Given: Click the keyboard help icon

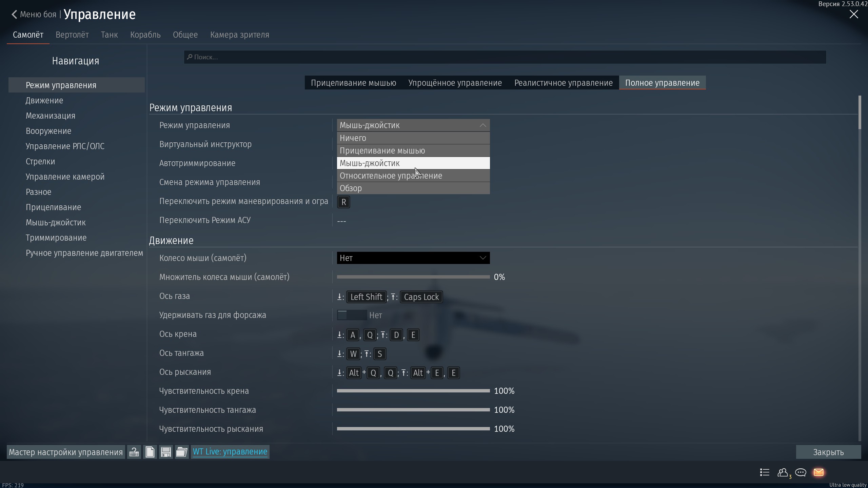Looking at the screenshot, I should [134, 452].
